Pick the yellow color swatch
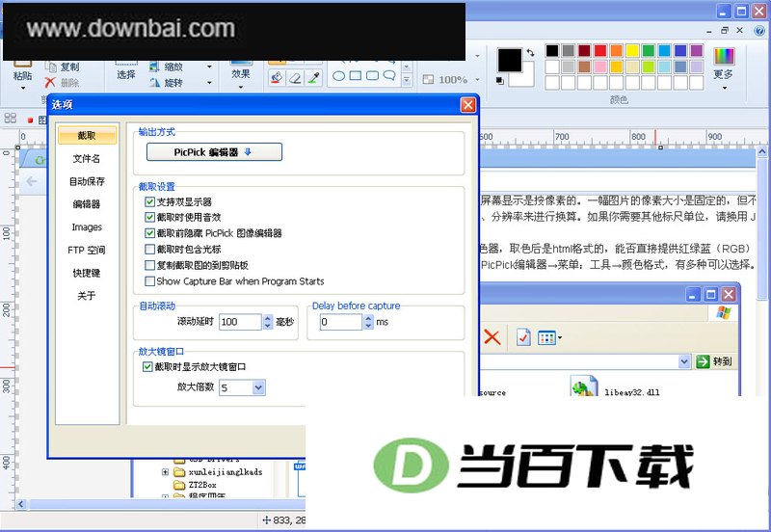The image size is (771, 532). (x=632, y=51)
